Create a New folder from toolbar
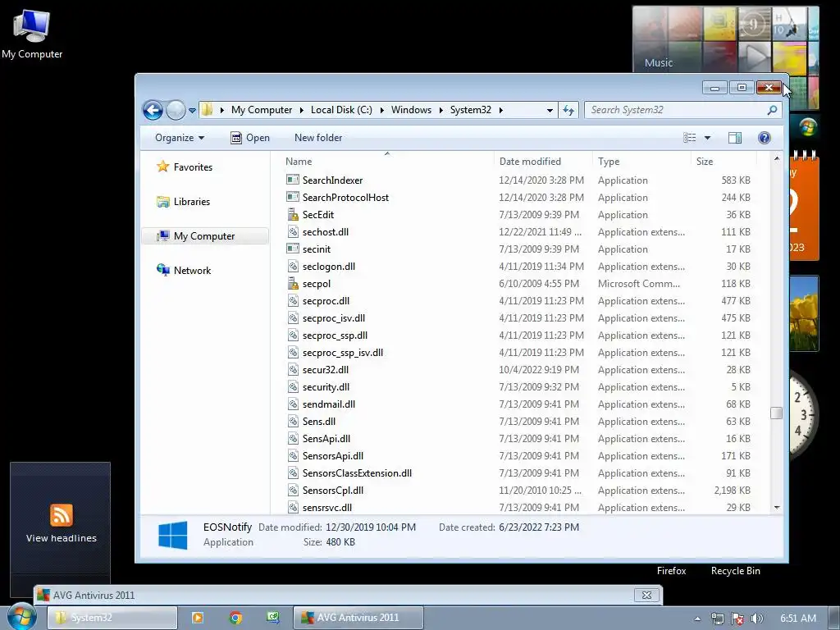Screen dimensions: 840x630 coord(318,138)
